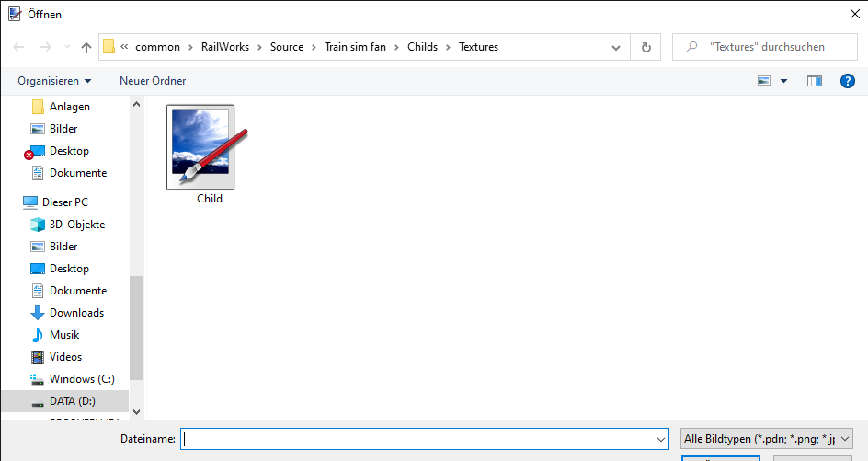
Task: Expand subfolders arrow after RailWorks
Action: pos(259,47)
